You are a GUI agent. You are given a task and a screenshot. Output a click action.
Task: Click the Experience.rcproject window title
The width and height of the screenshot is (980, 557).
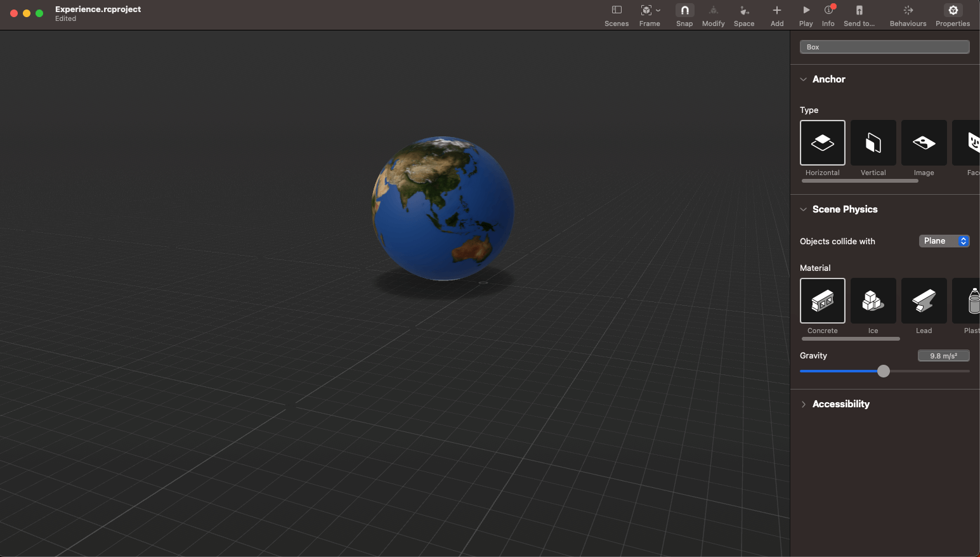(98, 9)
